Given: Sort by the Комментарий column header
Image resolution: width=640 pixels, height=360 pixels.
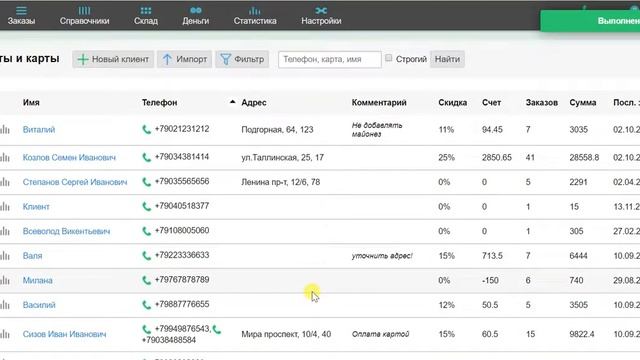Looking at the screenshot, I should click(x=379, y=102).
